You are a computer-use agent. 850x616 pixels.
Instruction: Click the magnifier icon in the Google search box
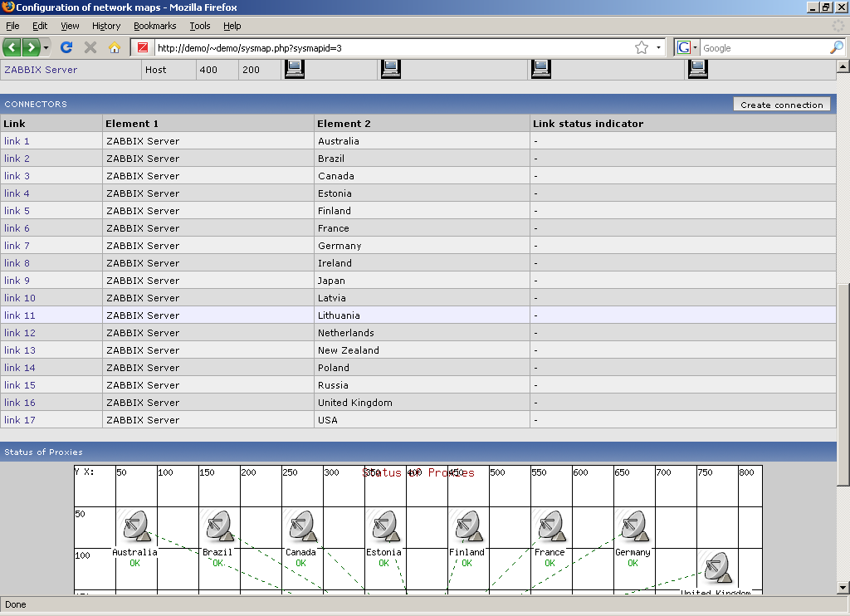[837, 47]
